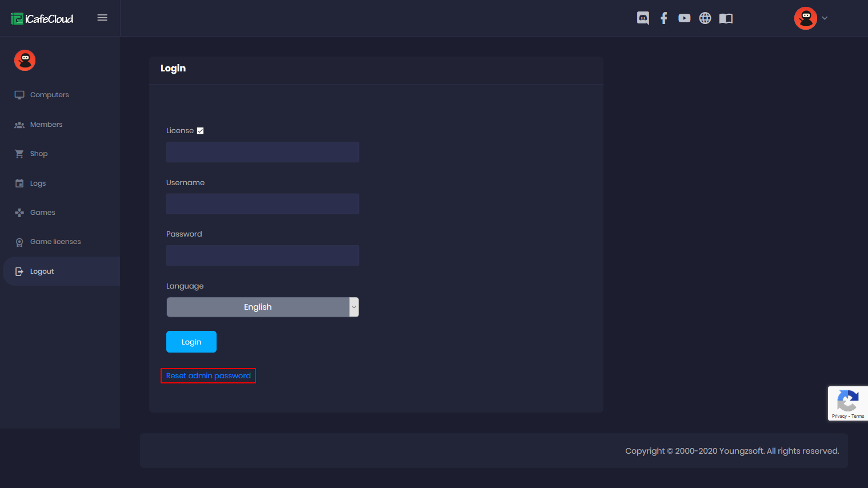This screenshot has width=868, height=488.
Task: Open the Members section
Action: point(46,125)
